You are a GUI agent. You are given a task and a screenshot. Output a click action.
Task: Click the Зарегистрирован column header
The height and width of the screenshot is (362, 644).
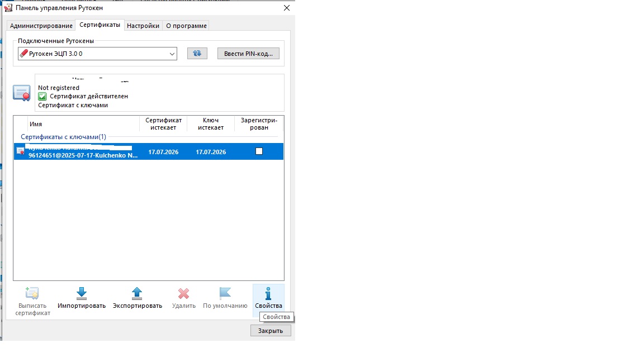click(259, 124)
